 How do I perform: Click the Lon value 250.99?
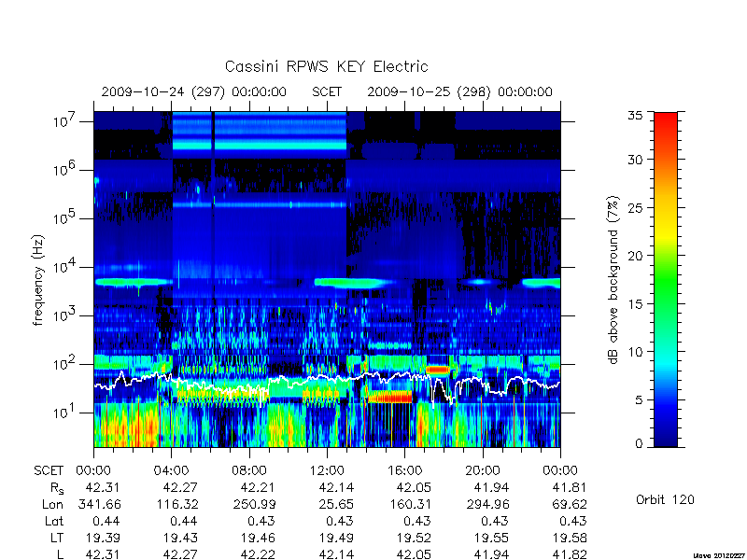[254, 504]
